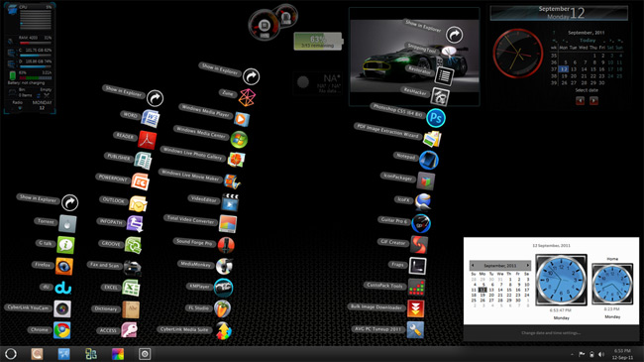This screenshot has width=644, height=362.
Task: Open the Sound Forge Pro icon
Action: point(226,245)
